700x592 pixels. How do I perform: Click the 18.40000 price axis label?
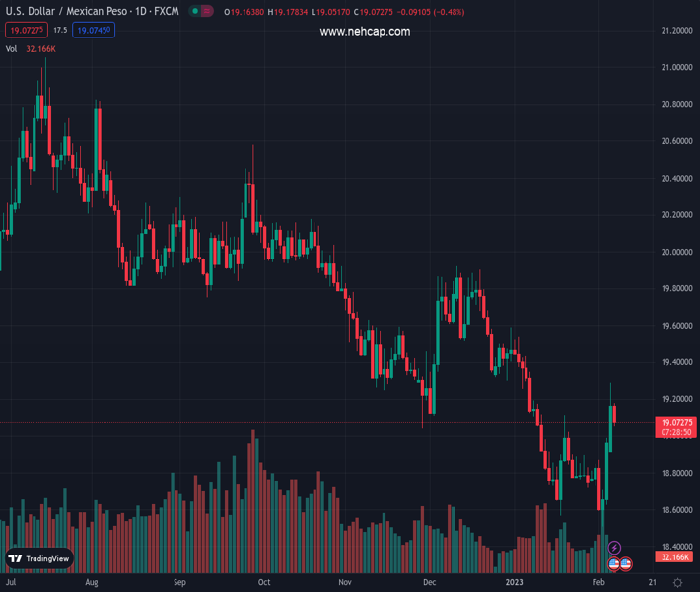[676, 547]
